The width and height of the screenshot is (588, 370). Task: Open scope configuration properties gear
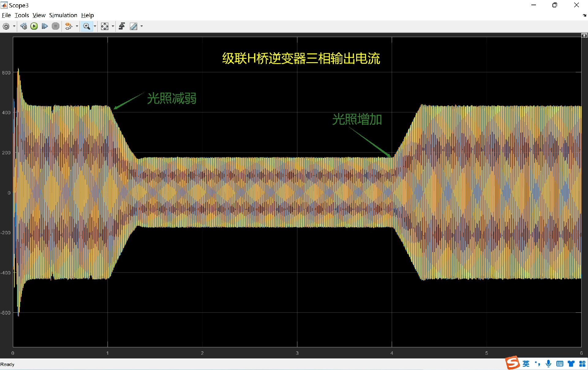(x=6, y=26)
